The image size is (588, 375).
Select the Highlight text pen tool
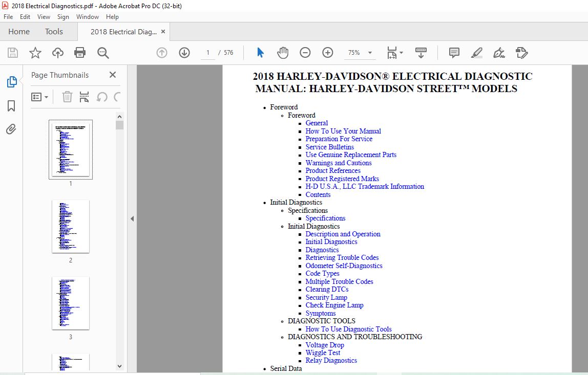click(477, 53)
